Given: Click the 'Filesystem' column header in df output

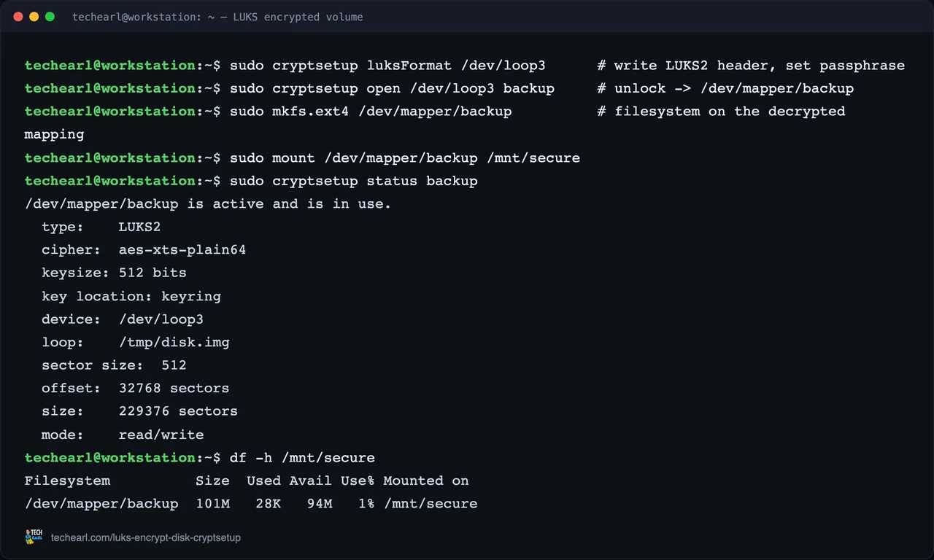Looking at the screenshot, I should (x=67, y=481).
